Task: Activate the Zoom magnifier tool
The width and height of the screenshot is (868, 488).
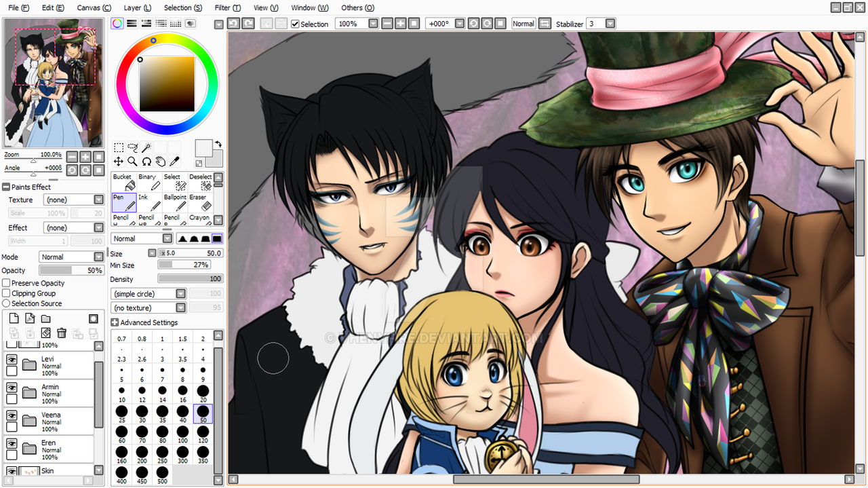Action: click(132, 162)
